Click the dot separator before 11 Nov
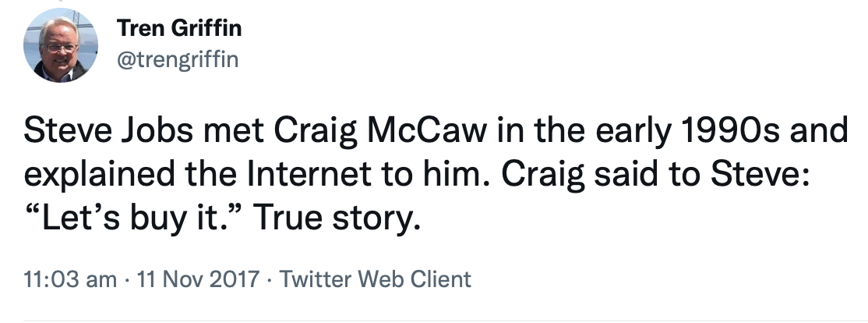868x323 pixels. pyautogui.click(x=129, y=279)
